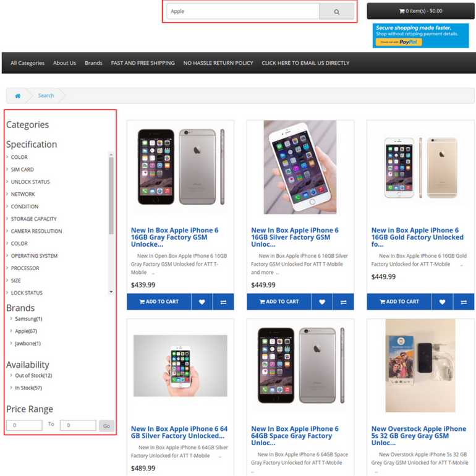Expand the CAMERA RESOLUTION filter
The image size is (476, 476).
(x=36, y=231)
